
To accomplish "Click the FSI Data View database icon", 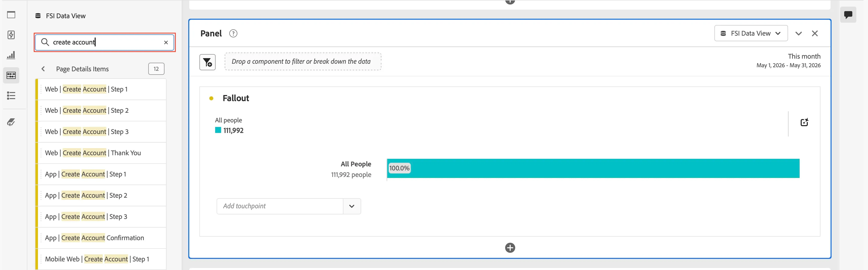I will pos(38,16).
